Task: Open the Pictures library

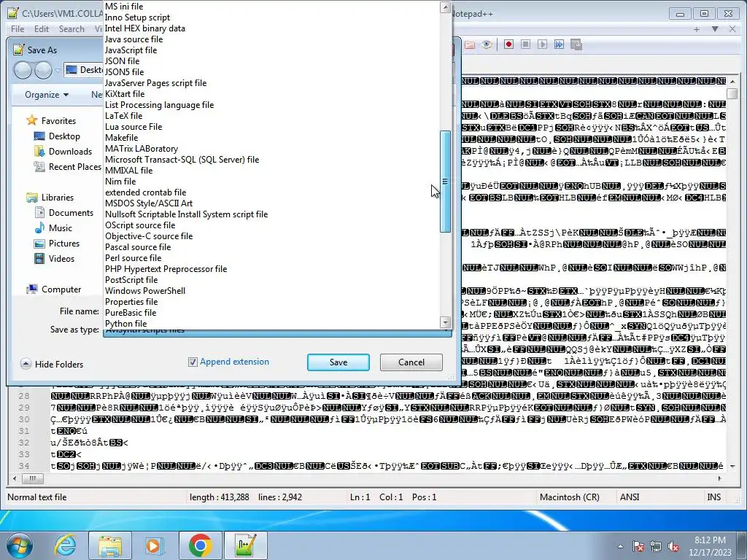Action: [64, 244]
